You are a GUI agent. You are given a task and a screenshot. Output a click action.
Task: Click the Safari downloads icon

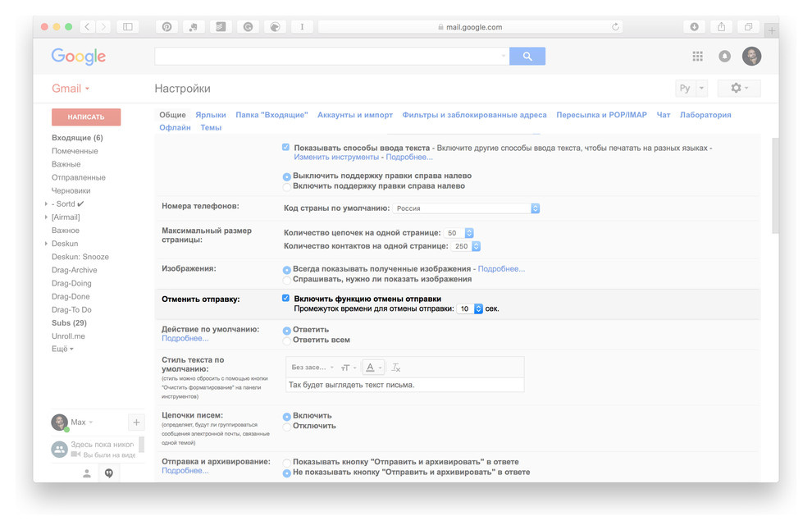click(694, 27)
